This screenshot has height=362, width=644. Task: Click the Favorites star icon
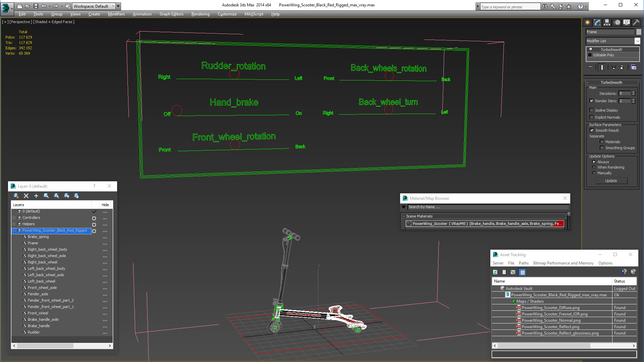(569, 6)
